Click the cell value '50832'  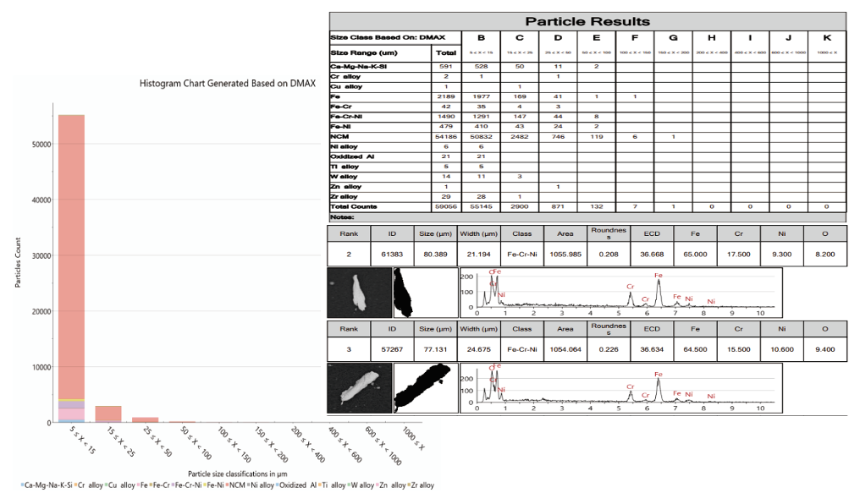pyautogui.click(x=481, y=136)
